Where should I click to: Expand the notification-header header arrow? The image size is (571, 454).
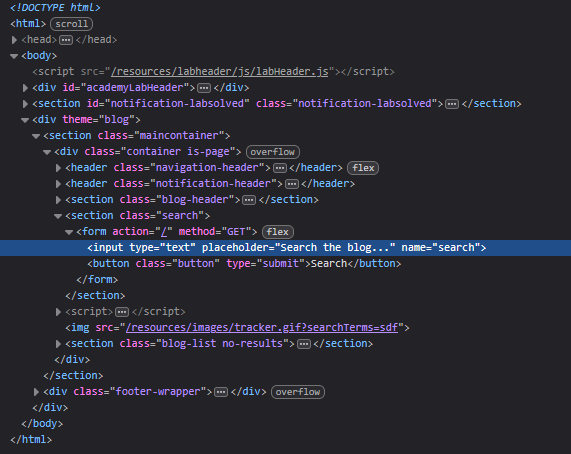[x=58, y=184]
